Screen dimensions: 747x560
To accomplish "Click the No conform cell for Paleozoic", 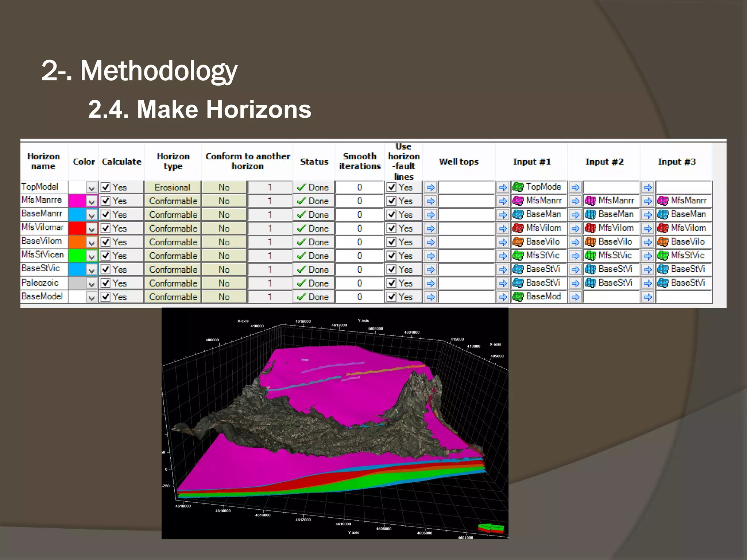I will 224,283.
